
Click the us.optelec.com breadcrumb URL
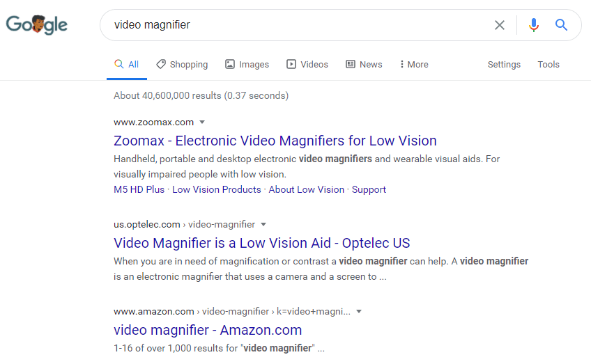tap(184, 224)
